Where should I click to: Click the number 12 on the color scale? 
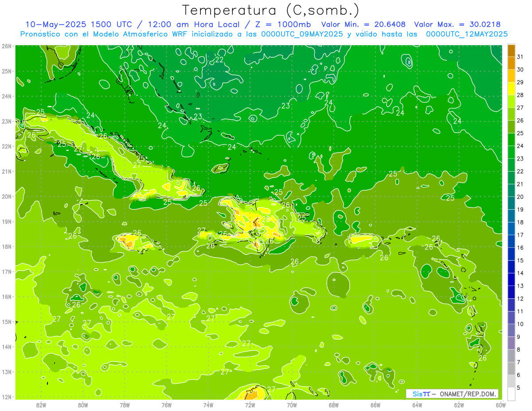pyautogui.click(x=520, y=298)
